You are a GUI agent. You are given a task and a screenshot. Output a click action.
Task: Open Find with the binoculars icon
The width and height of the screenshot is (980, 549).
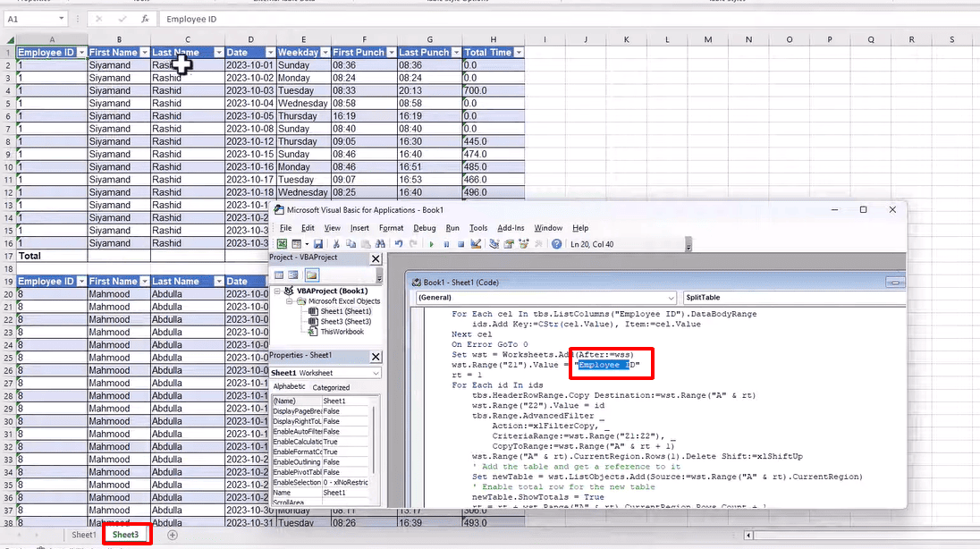[x=380, y=243]
